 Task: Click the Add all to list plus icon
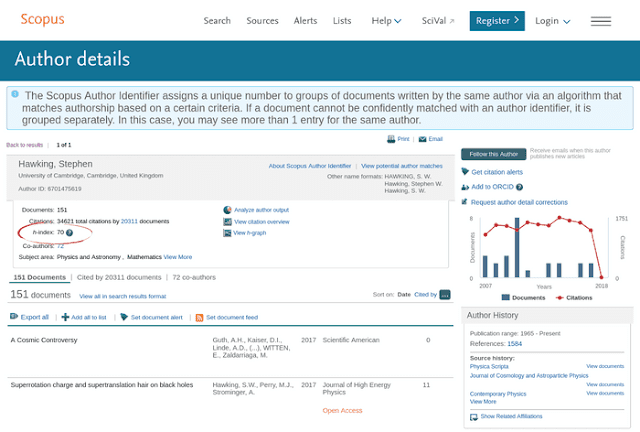65,317
